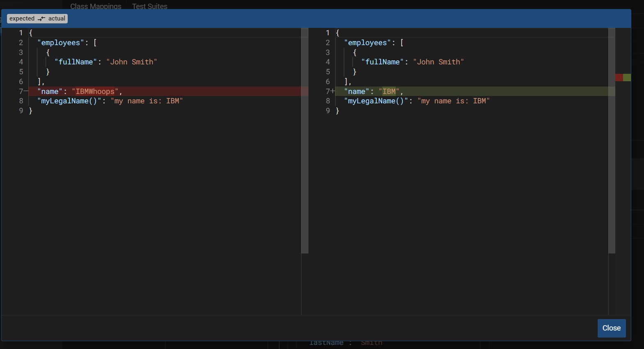This screenshot has height=349, width=644.
Task: Click "John Smith" value in the actual pane
Action: click(x=438, y=62)
